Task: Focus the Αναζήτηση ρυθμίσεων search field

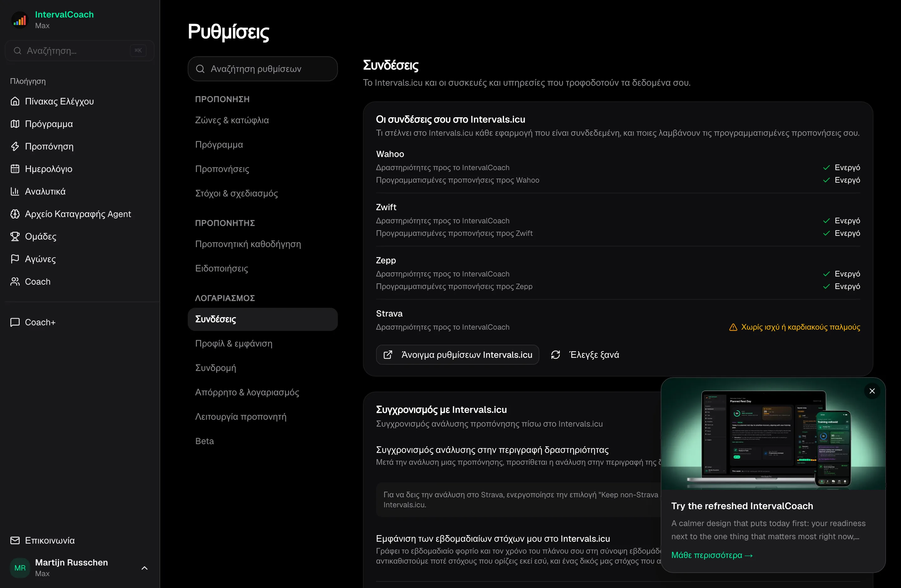Action: coord(262,69)
